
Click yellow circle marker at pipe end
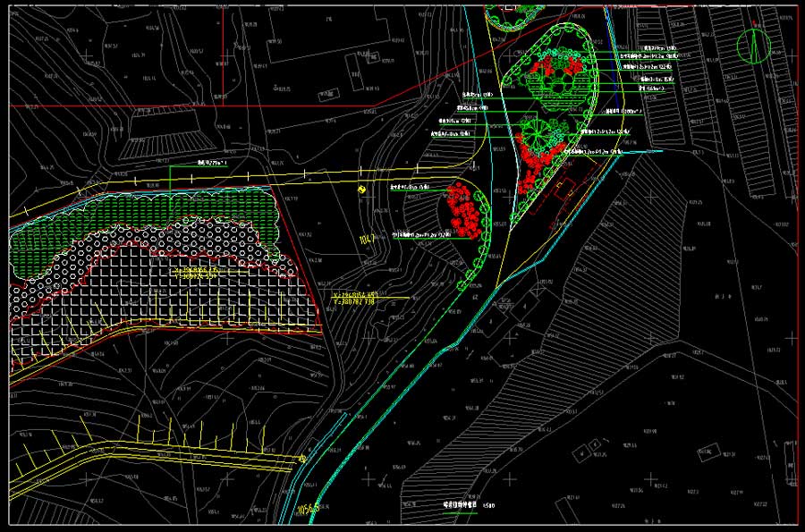[302, 460]
